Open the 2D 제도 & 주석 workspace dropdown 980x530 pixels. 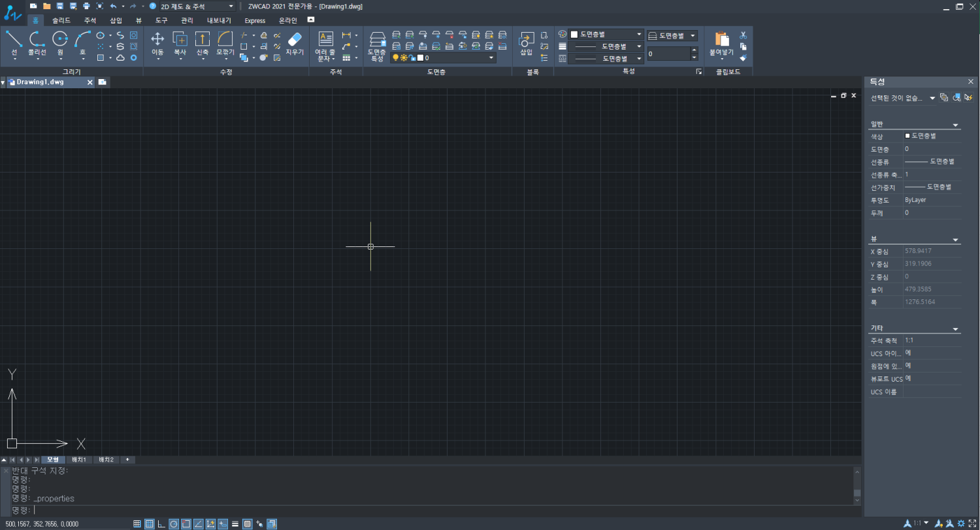coord(197,6)
